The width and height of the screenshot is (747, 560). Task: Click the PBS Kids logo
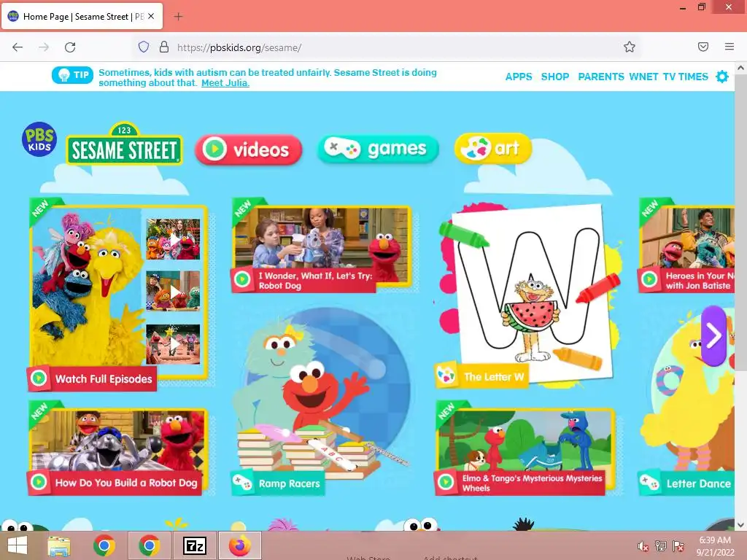(39, 139)
